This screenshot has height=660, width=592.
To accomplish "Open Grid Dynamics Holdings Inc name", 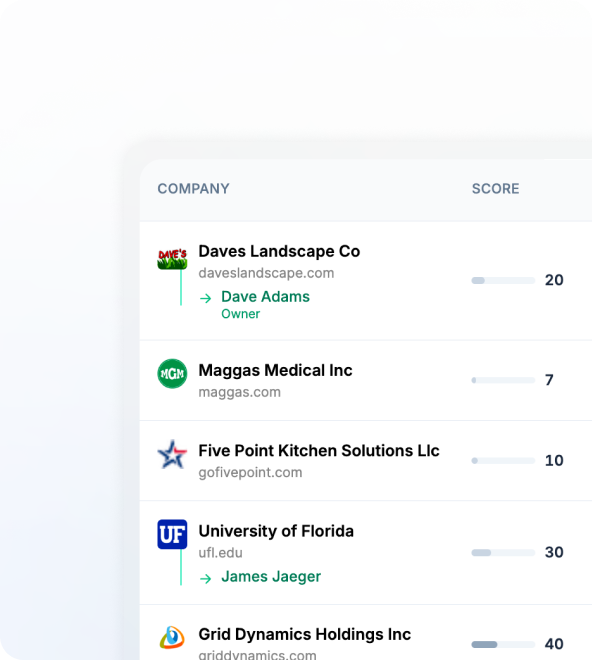I will [x=304, y=634].
